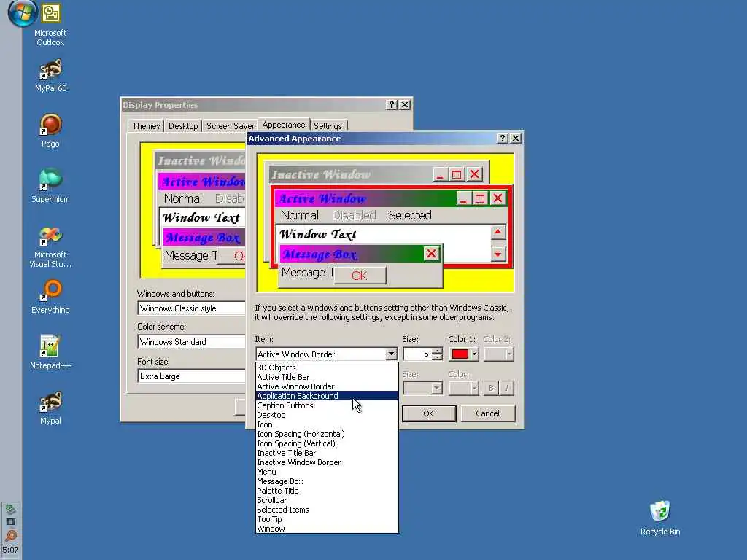The width and height of the screenshot is (747, 560).
Task: Open the Settings tab
Action: (x=328, y=126)
